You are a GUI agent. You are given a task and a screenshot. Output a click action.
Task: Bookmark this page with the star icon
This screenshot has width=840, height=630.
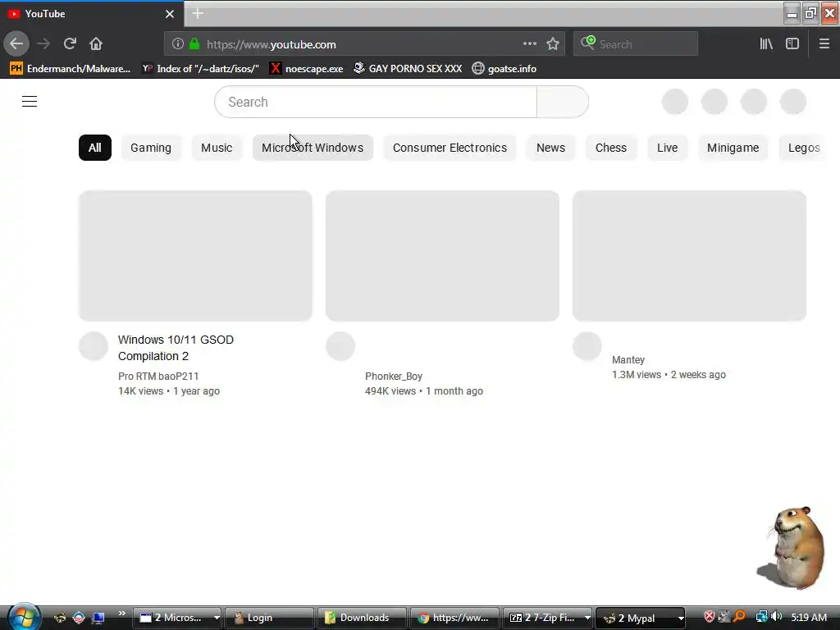click(553, 44)
